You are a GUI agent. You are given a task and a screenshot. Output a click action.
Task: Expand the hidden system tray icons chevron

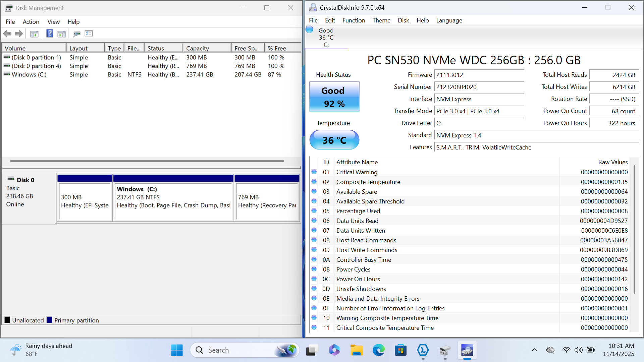click(534, 350)
